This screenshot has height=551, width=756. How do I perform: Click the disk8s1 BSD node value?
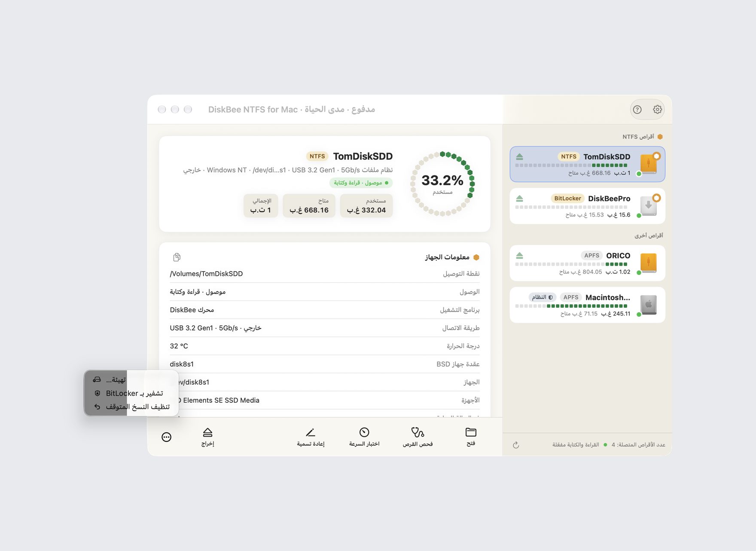pos(182,364)
